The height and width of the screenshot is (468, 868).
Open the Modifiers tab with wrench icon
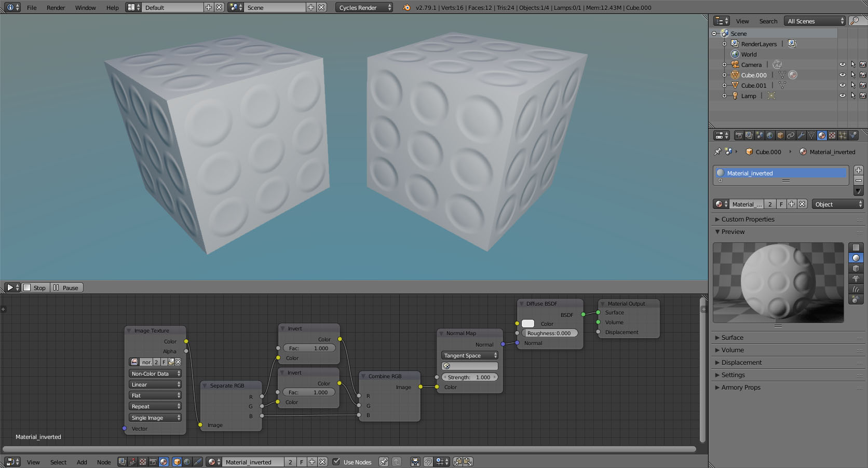click(801, 135)
